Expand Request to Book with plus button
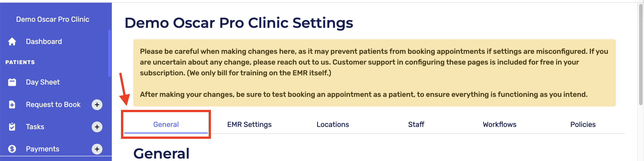Image resolution: width=644 pixels, height=161 pixels. 97,105
